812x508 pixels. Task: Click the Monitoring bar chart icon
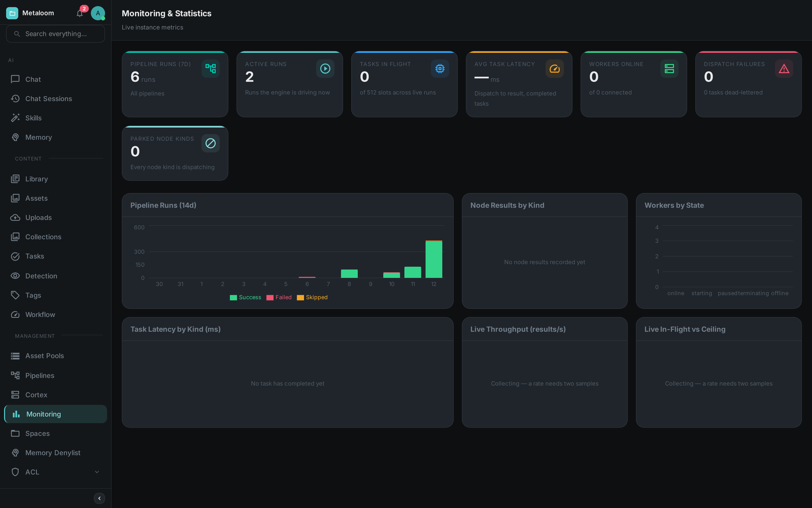[x=16, y=414]
